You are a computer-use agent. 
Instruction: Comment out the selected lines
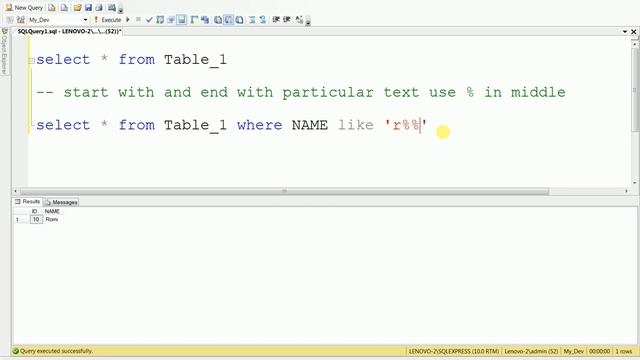[252, 20]
